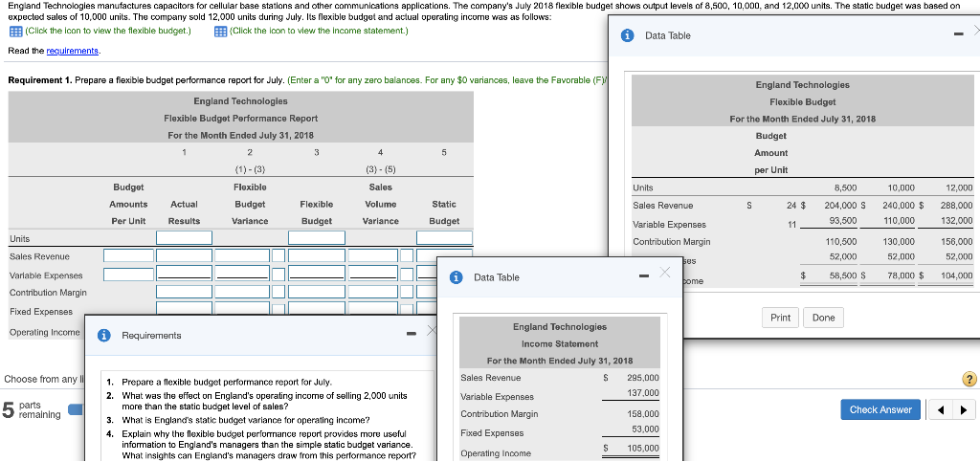Click the '5 parts remaining' indicator
This screenshot has height=462, width=980.
tap(32, 410)
